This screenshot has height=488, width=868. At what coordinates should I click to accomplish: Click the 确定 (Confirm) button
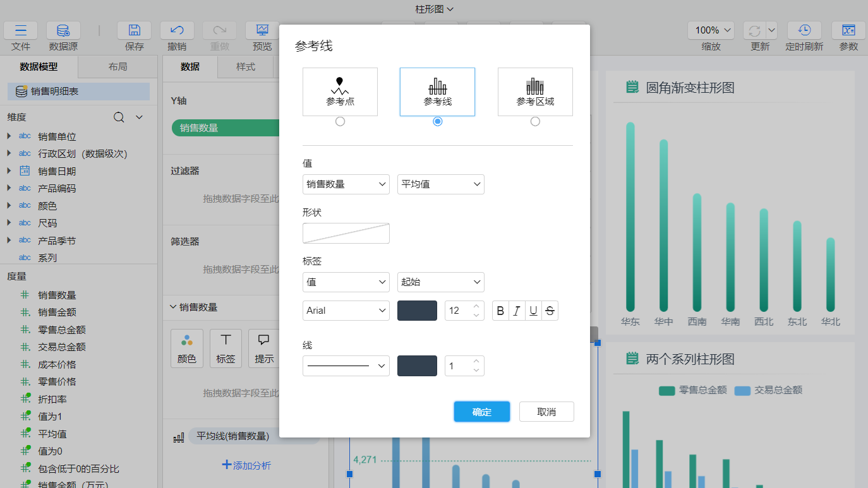point(481,411)
